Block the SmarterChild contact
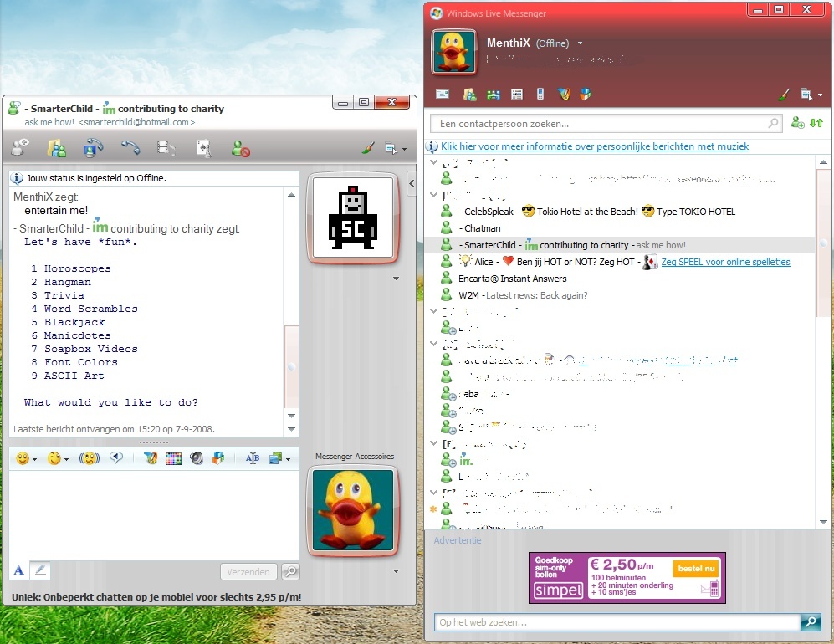Image resolution: width=834 pixels, height=644 pixels. coord(240,148)
